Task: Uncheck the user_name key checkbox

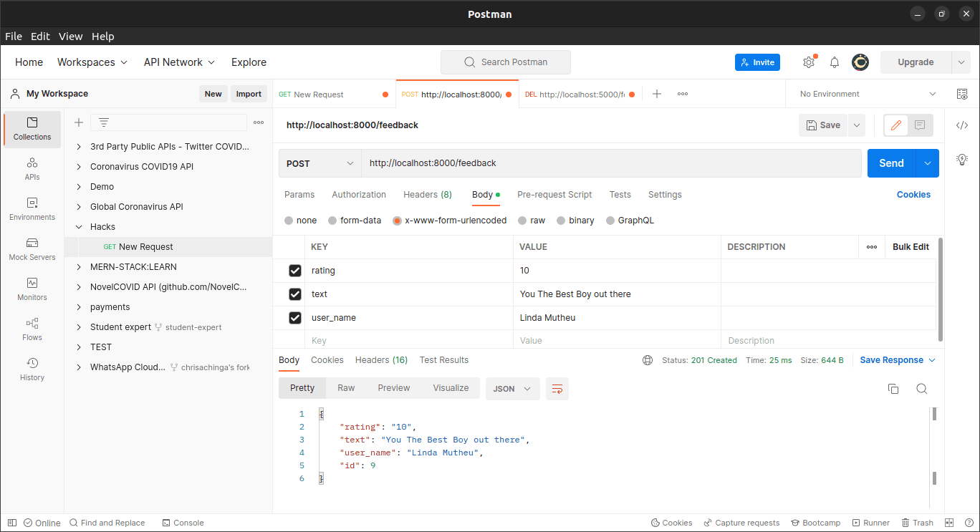Action: point(294,318)
